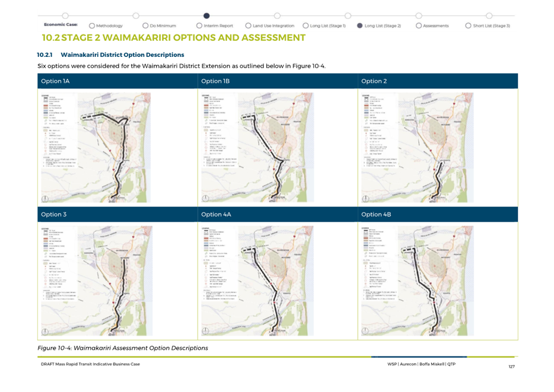The image size is (554, 392).
Task: Select the Short List (Stage 3) radio circle
Action: click(468, 26)
